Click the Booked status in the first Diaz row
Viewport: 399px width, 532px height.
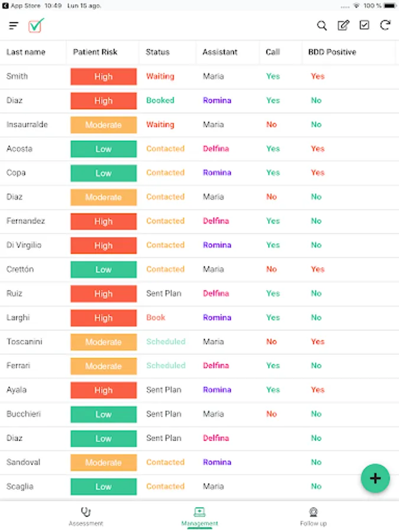click(160, 100)
